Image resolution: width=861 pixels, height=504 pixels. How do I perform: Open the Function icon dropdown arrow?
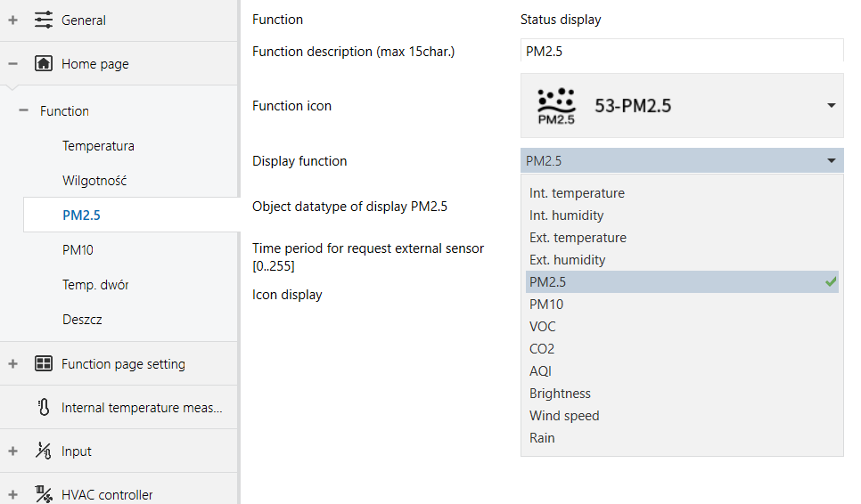point(832,105)
